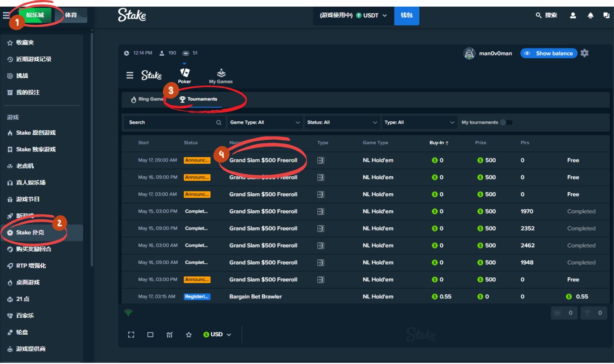Select the May 15, 09:00 PM tournament row
This screenshot has height=364, width=614.
pyautogui.click(x=365, y=229)
